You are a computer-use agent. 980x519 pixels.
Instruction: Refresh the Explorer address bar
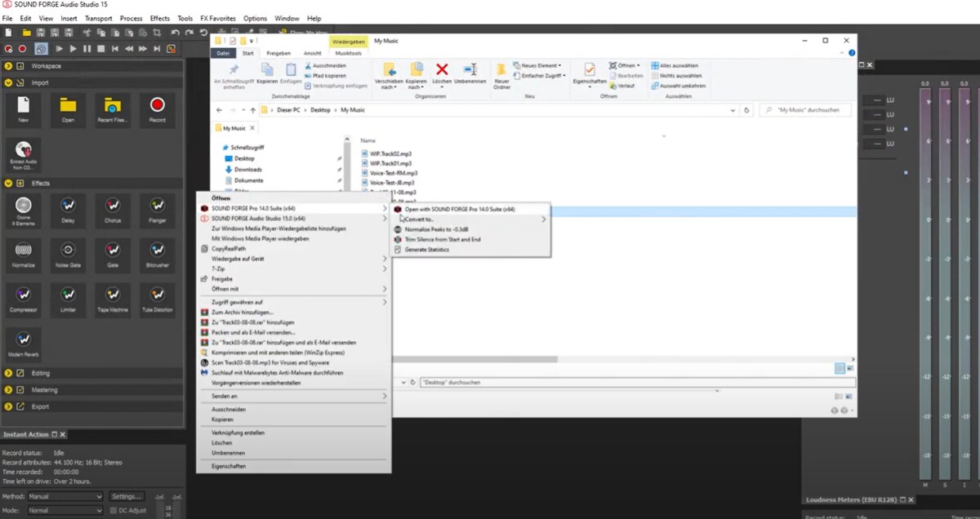(747, 110)
